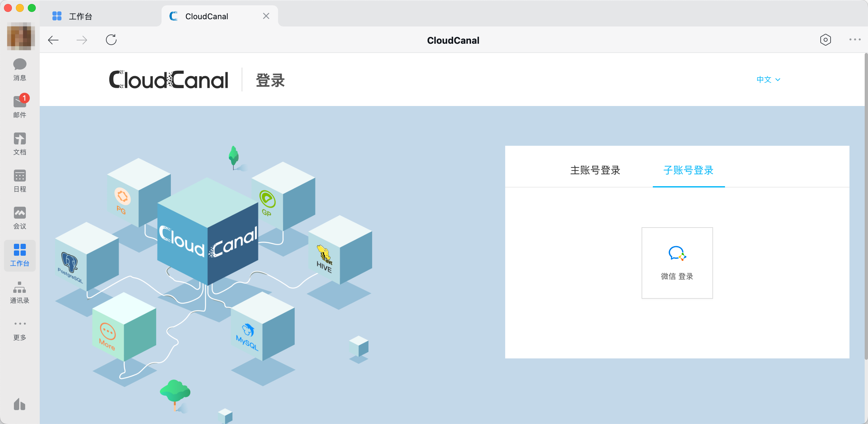
Task: Open the three-dot menu at top right
Action: 854,40
